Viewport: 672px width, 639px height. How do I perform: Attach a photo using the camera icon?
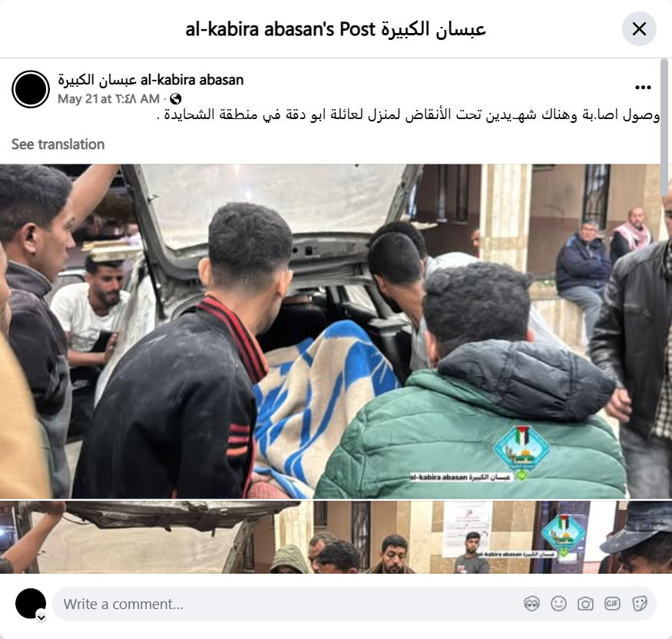585,604
